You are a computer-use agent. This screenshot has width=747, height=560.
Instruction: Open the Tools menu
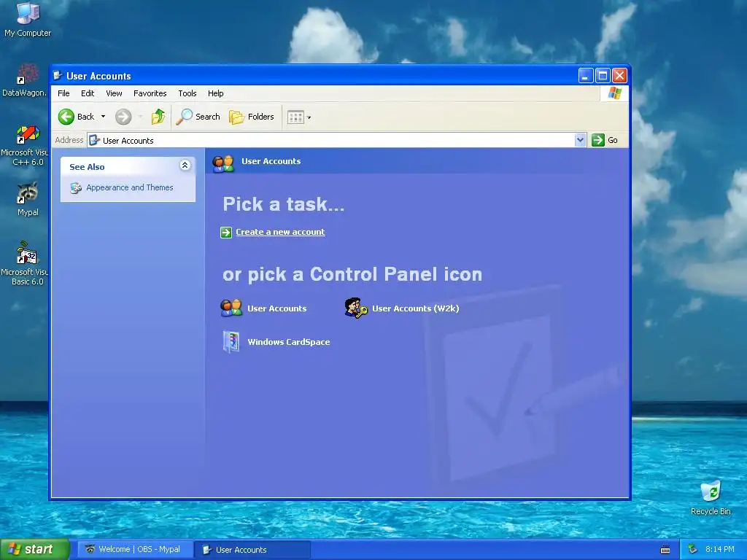click(187, 93)
